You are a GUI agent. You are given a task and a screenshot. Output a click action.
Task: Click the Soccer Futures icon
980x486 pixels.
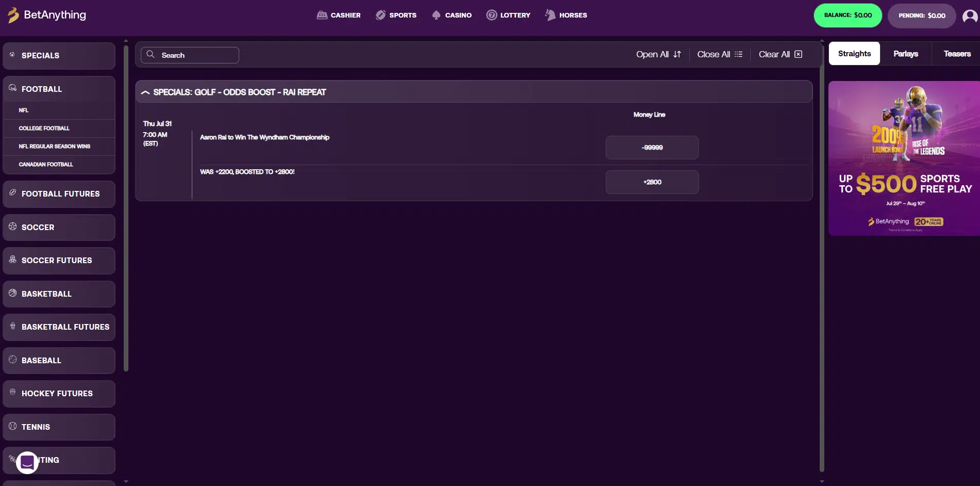(x=12, y=259)
